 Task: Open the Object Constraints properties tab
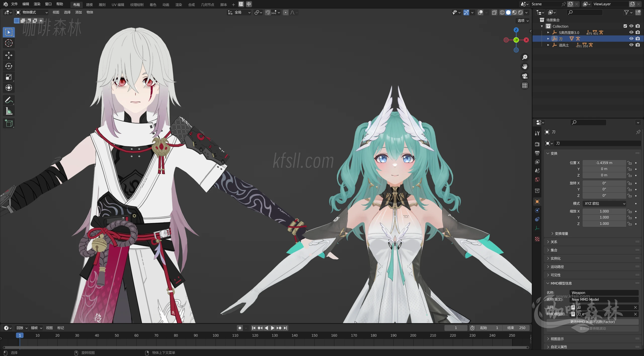click(x=537, y=219)
